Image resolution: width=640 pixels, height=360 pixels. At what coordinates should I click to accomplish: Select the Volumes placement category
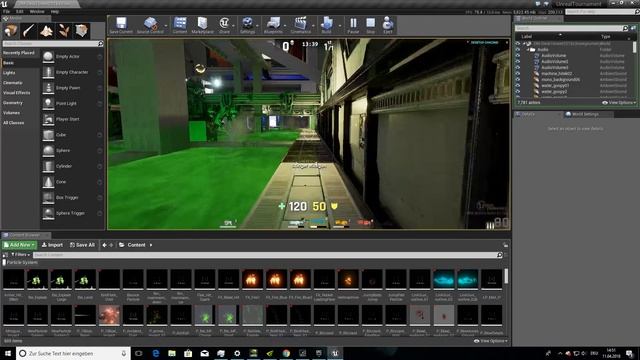tap(11, 113)
